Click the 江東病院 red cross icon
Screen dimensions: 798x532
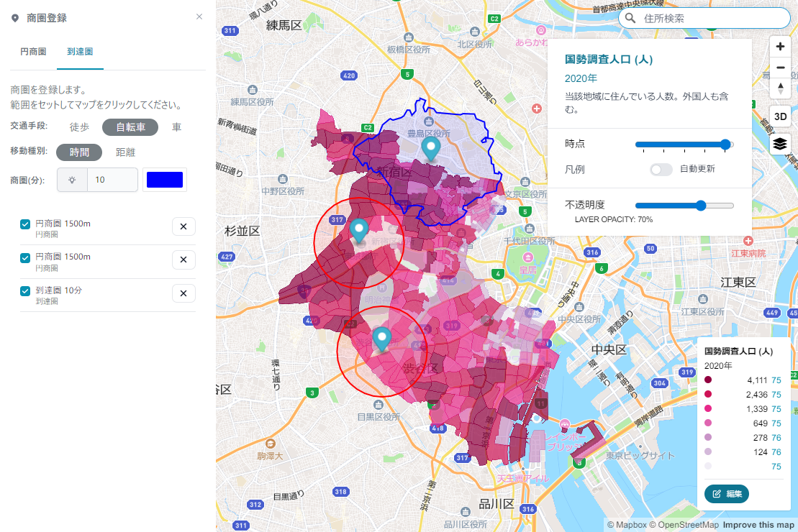(748, 241)
